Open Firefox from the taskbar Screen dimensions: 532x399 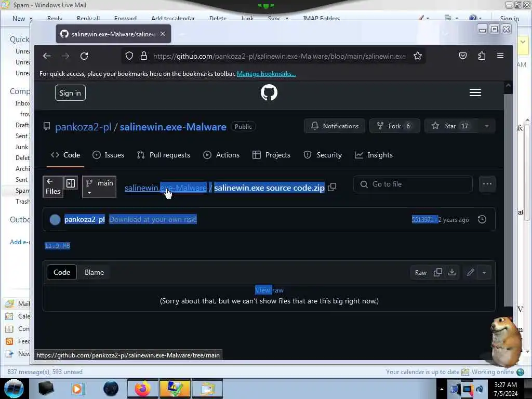point(142,389)
